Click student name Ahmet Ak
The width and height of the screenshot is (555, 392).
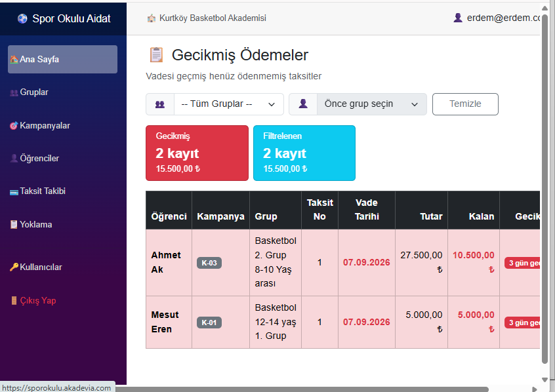[x=166, y=262]
